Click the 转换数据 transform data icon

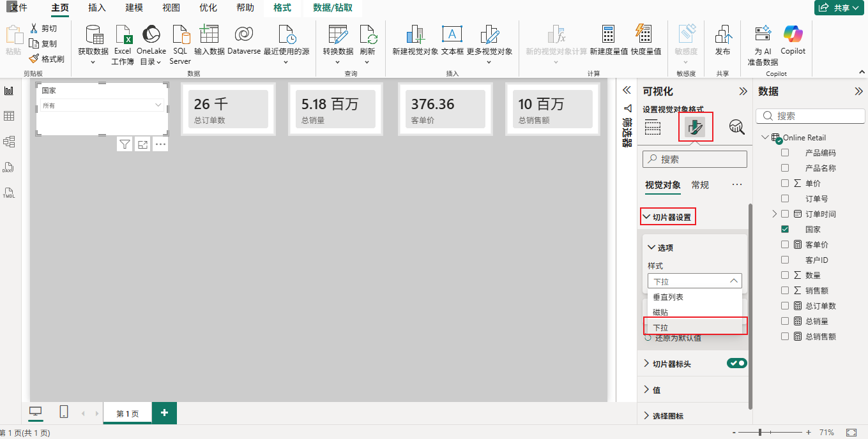(x=338, y=34)
